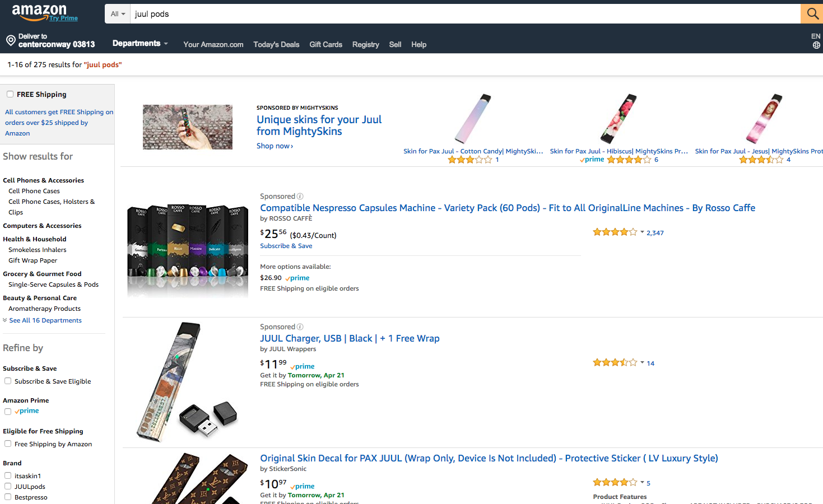Open Today's Deals in the nav bar
Viewport: 823px width, 504px height.
(x=276, y=44)
